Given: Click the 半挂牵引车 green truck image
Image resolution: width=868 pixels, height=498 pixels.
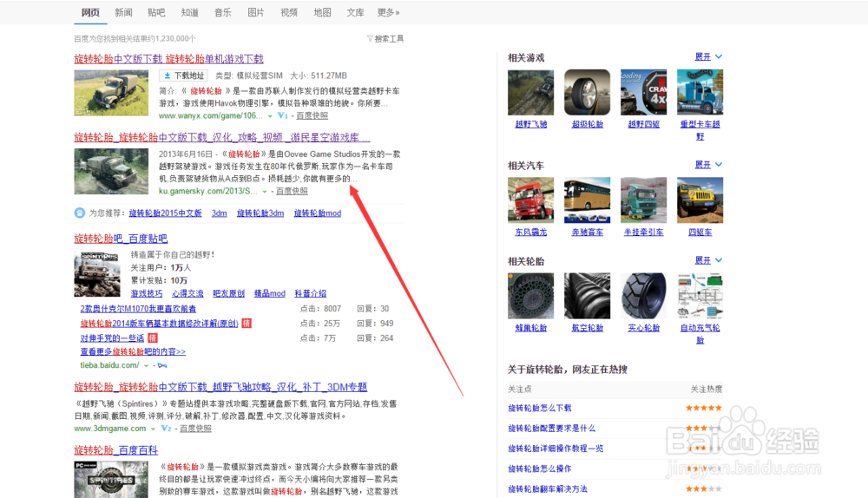Looking at the screenshot, I should 644,200.
